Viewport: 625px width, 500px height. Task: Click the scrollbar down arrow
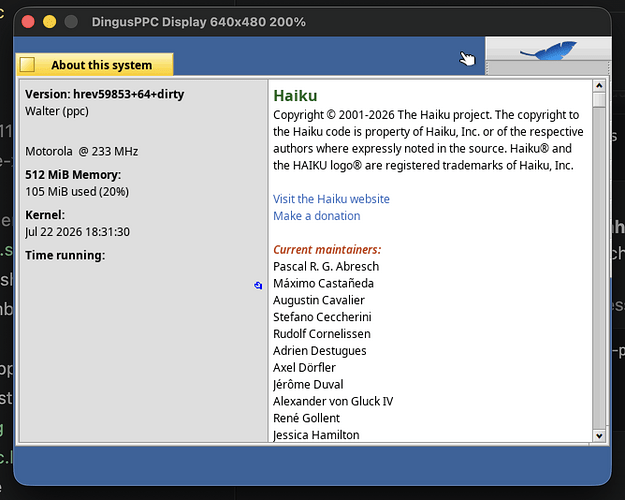599,436
